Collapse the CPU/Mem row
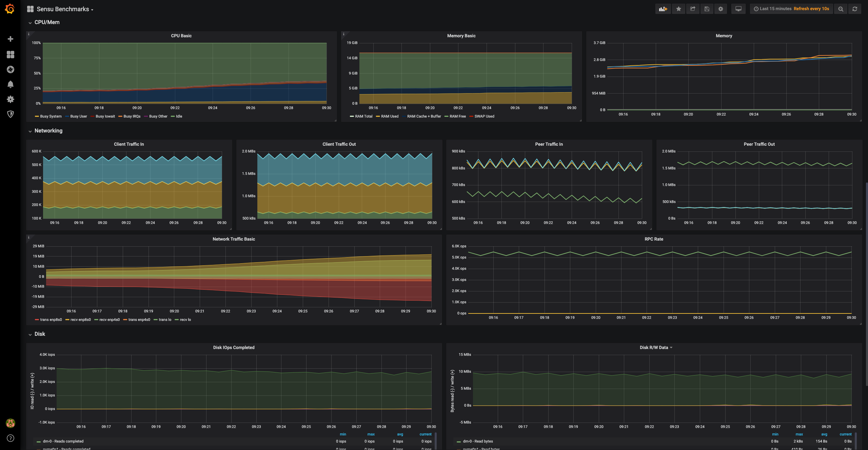This screenshot has height=450, width=868. tap(47, 22)
